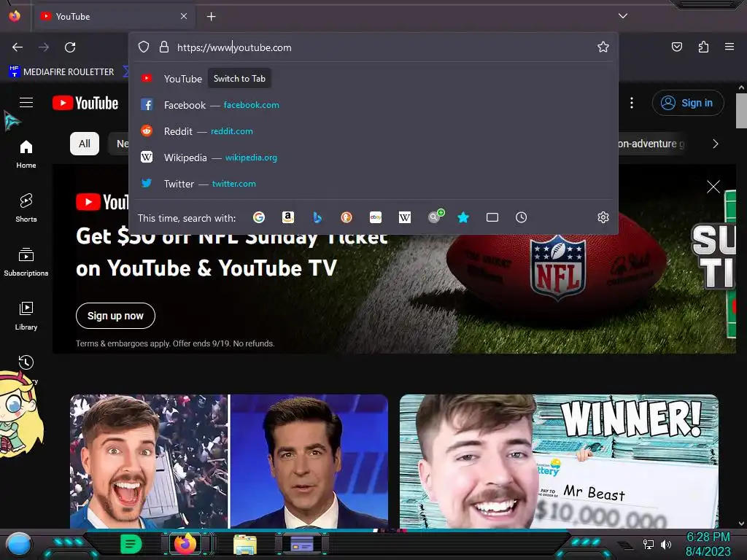Image resolution: width=747 pixels, height=560 pixels.
Task: Reload the current page
Action: click(70, 47)
